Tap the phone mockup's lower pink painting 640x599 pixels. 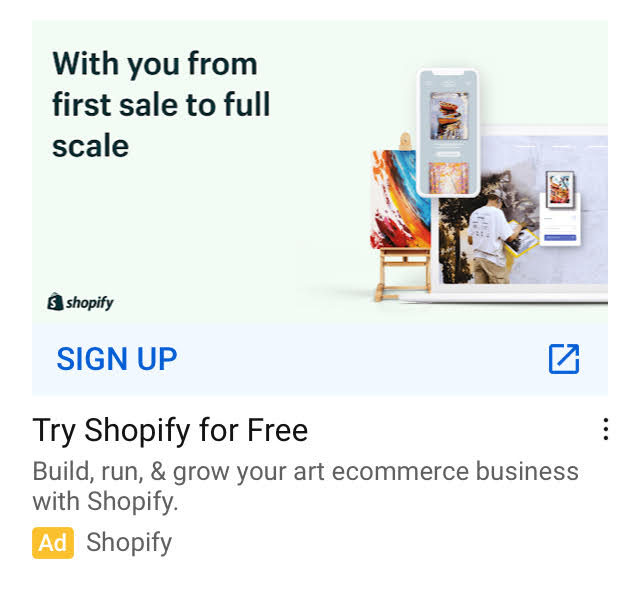(449, 177)
